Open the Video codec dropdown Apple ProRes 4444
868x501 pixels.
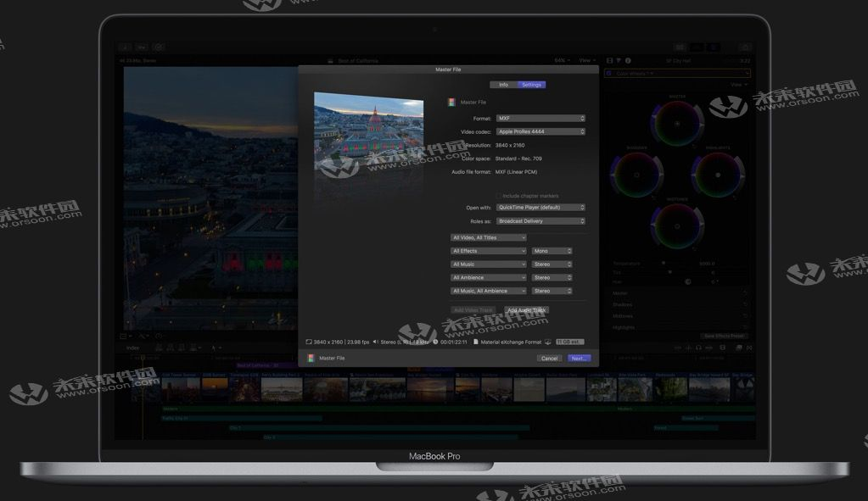(x=540, y=131)
